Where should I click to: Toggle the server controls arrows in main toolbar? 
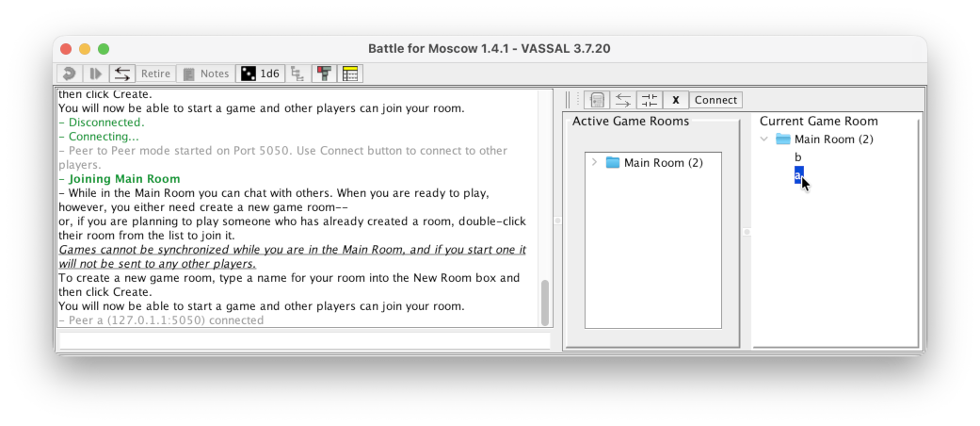point(121,74)
